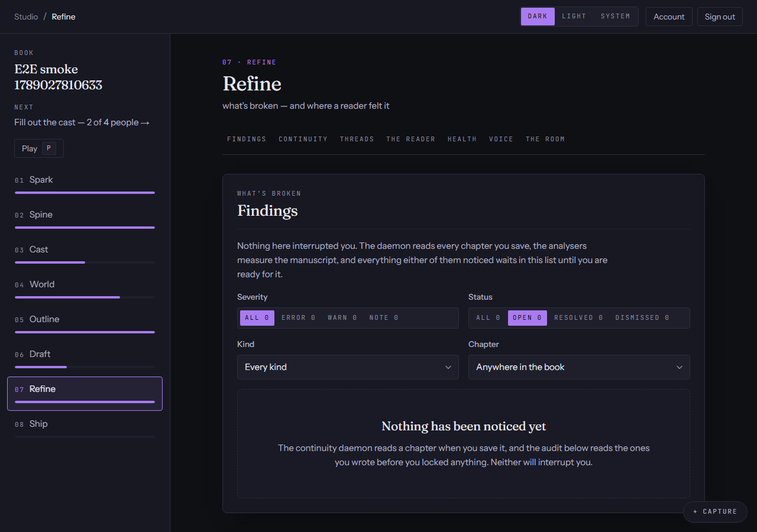Click the book title 'E2E smoke 1789027810633'

(59, 77)
